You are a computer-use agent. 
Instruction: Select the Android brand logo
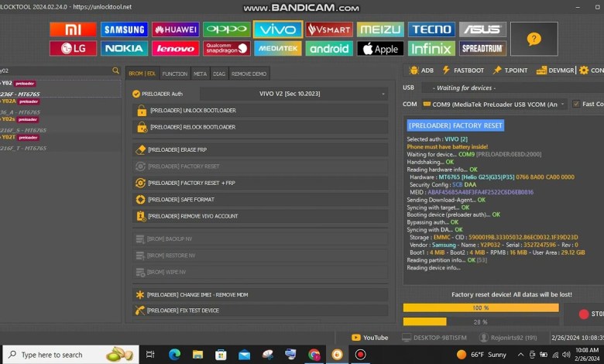click(329, 49)
